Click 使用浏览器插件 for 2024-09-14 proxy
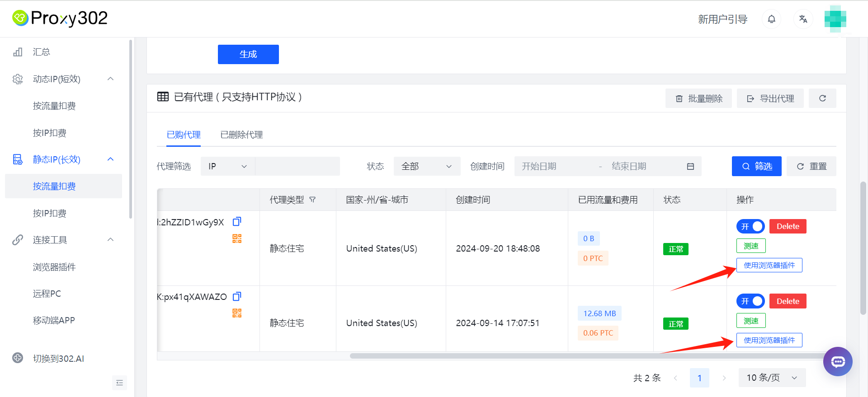 click(x=769, y=340)
